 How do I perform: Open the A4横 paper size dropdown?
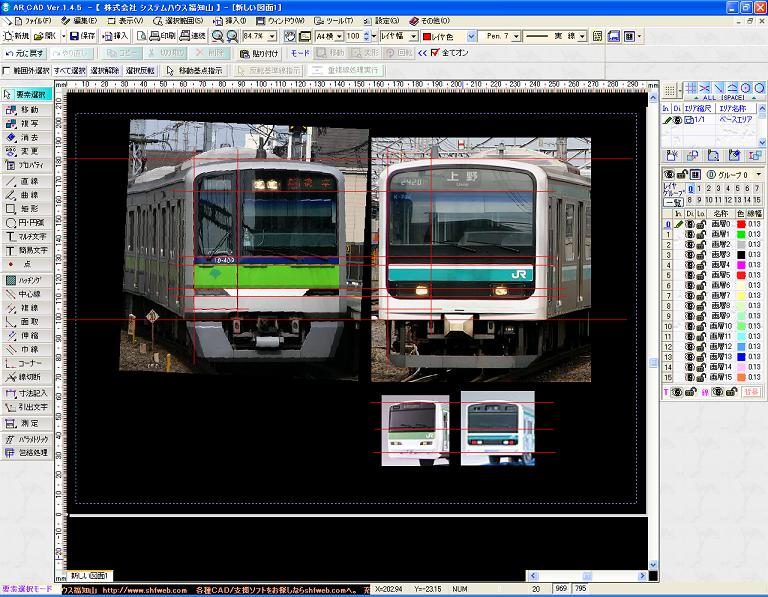339,36
